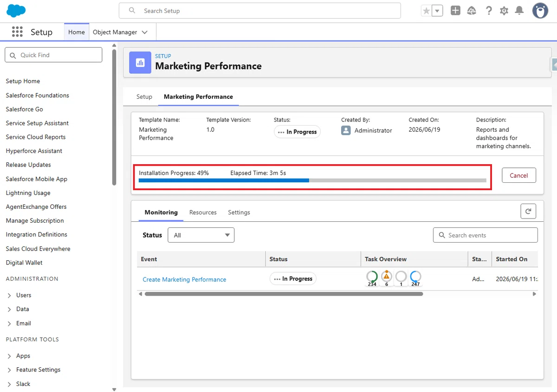
Task: Click the side panel handle at the right edge
Action: pyautogui.click(x=554, y=64)
